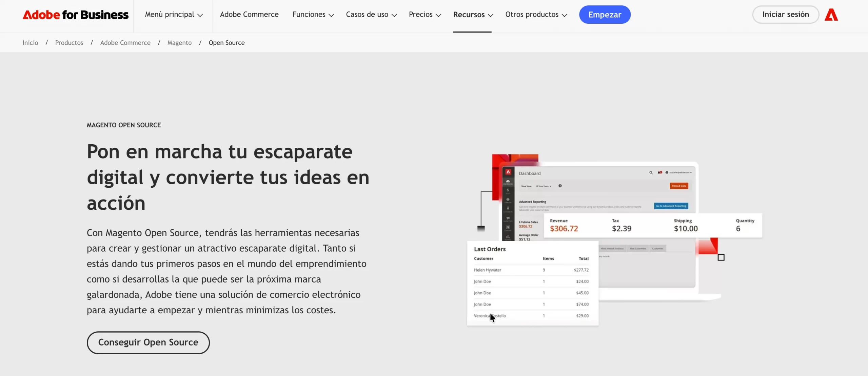Expand the Menú principal dropdown

coord(174,15)
